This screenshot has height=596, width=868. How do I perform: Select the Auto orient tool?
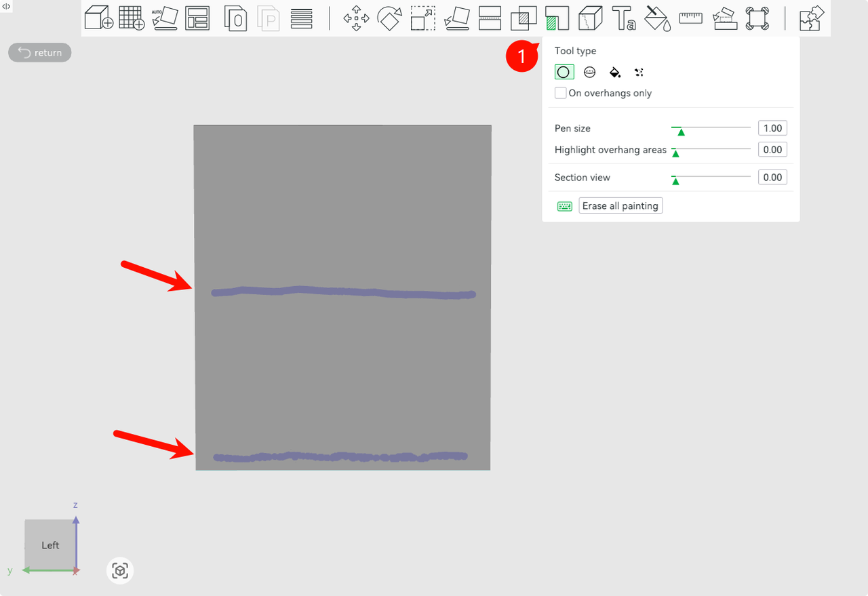click(x=164, y=18)
